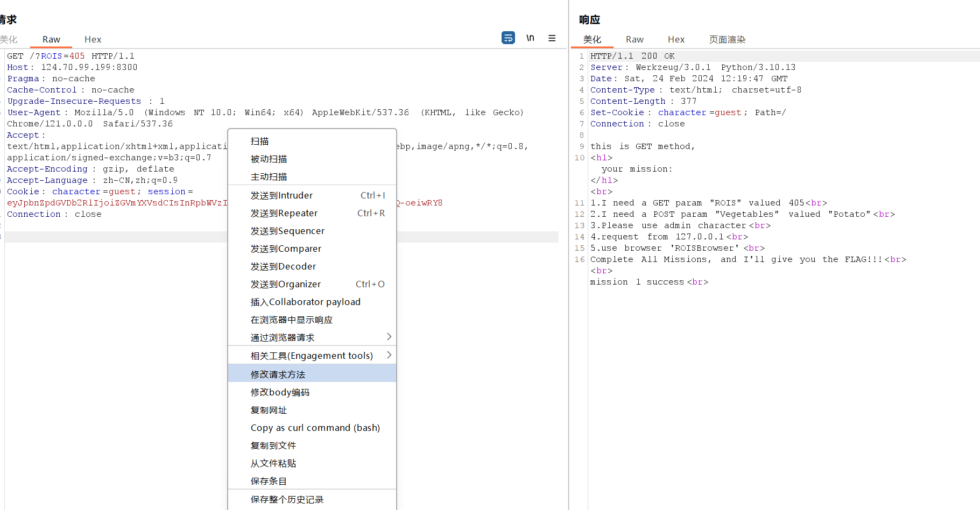Click Copy as curl command (bash)
Screen dimensions: 980x510
coord(315,428)
